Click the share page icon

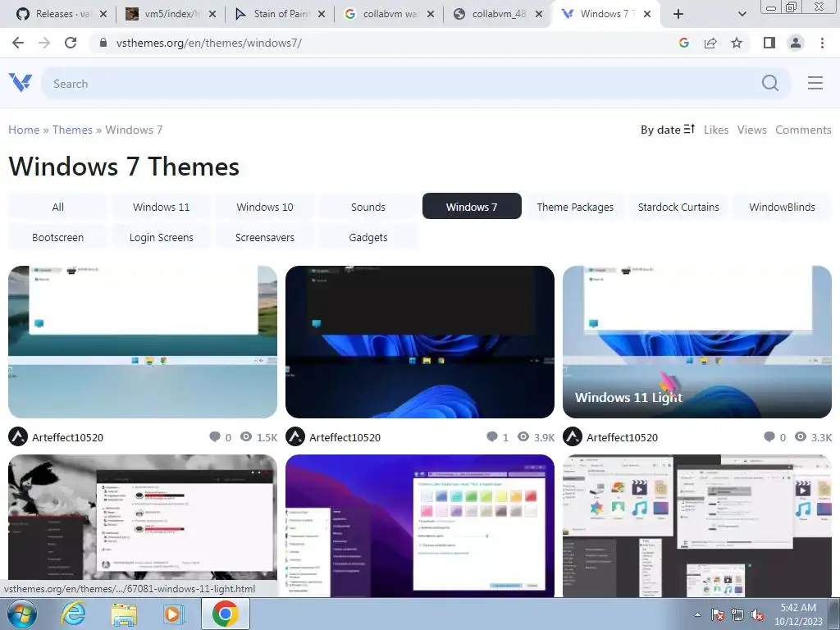[x=710, y=43]
